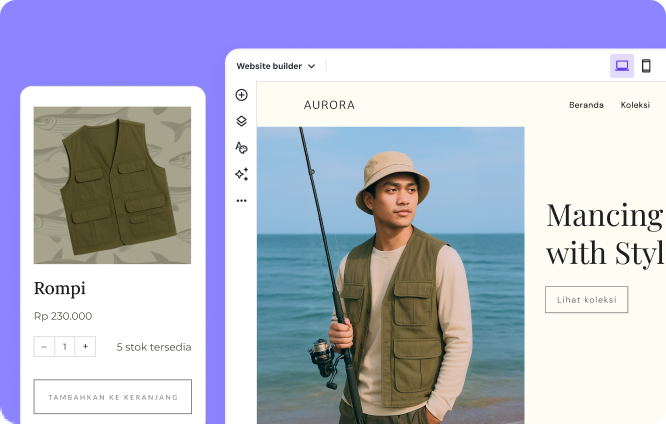Click the Lihat koleksi button
Screen dimensions: 666x424
pyautogui.click(x=586, y=299)
